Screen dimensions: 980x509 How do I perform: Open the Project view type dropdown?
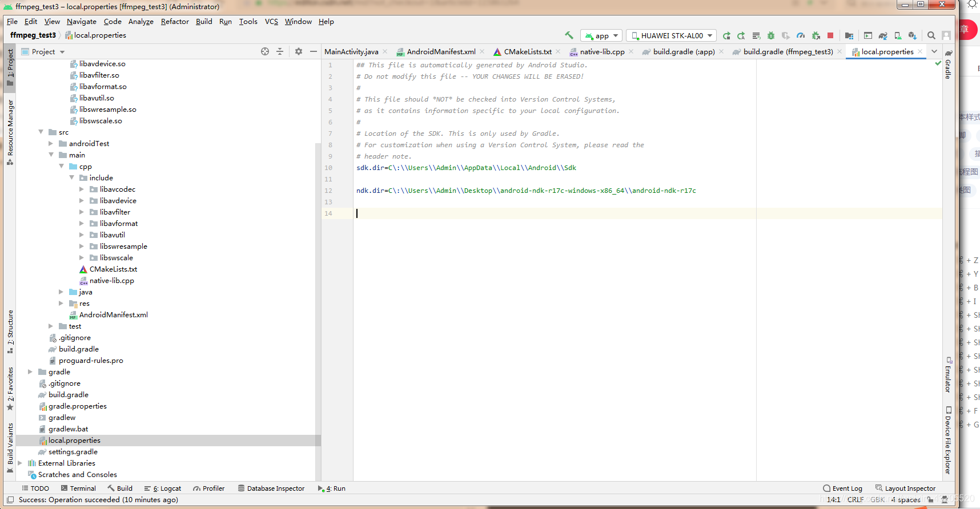[x=43, y=51]
